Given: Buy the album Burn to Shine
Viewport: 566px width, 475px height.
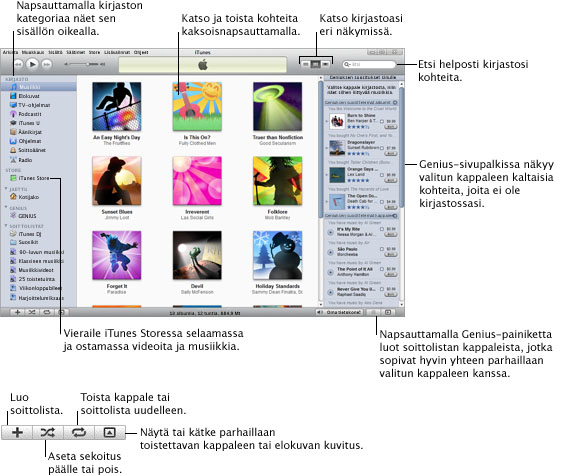Looking at the screenshot, I should pyautogui.click(x=391, y=127).
